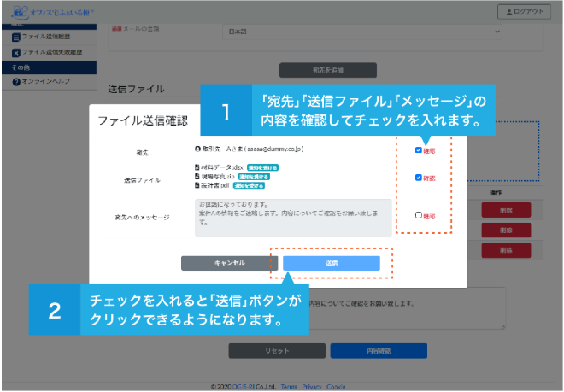Click the 宛先 label in the dialog
Viewport: 564px width, 392px height.
pos(143,153)
